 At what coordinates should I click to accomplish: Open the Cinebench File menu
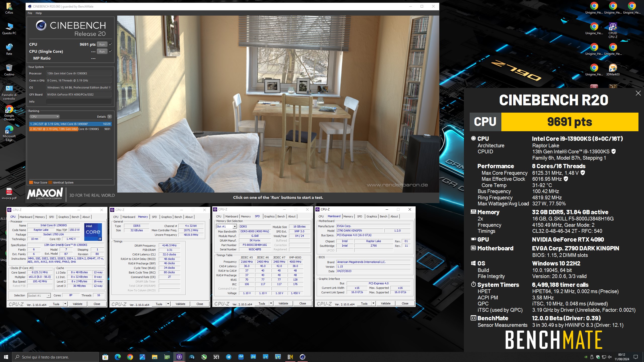pos(30,13)
